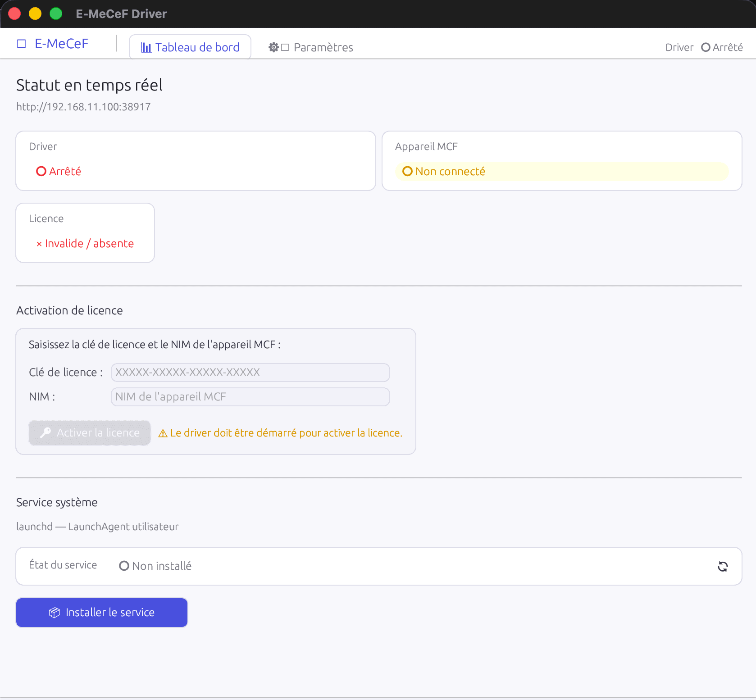The width and height of the screenshot is (756, 700).
Task: Click the grey Non installé status circle
Action: [124, 566]
